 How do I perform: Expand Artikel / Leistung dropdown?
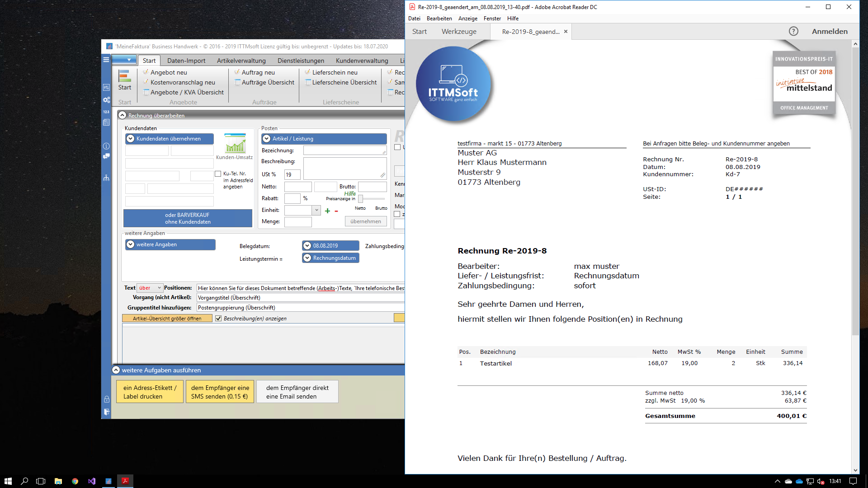pos(324,139)
